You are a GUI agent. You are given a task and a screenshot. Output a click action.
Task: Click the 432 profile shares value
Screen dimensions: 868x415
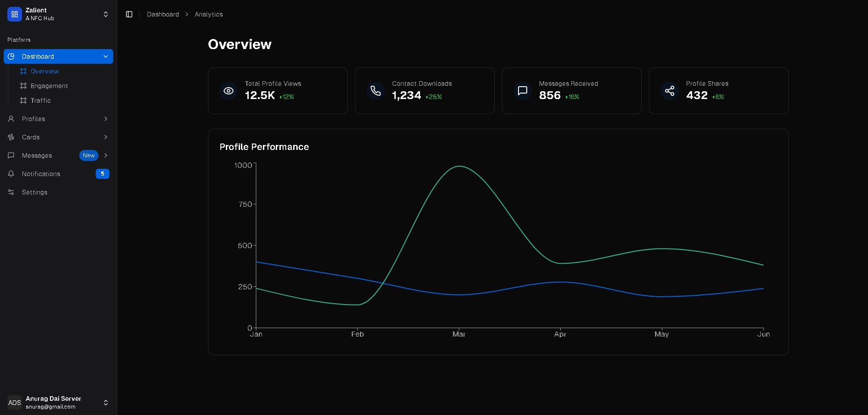[697, 95]
